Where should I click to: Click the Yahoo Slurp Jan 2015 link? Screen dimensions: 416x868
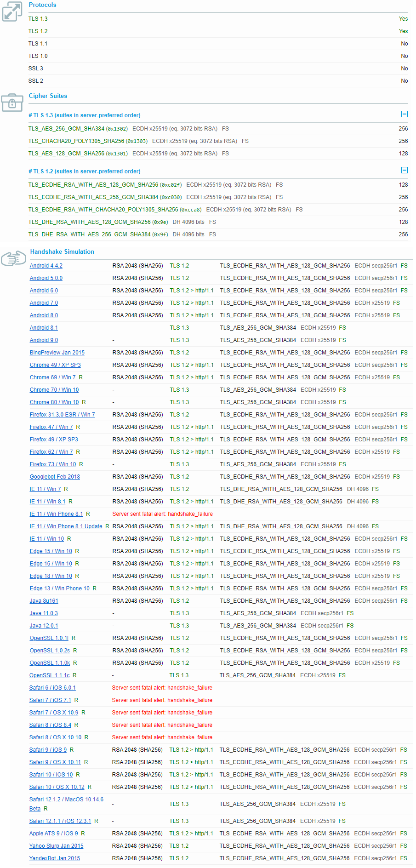point(56,846)
